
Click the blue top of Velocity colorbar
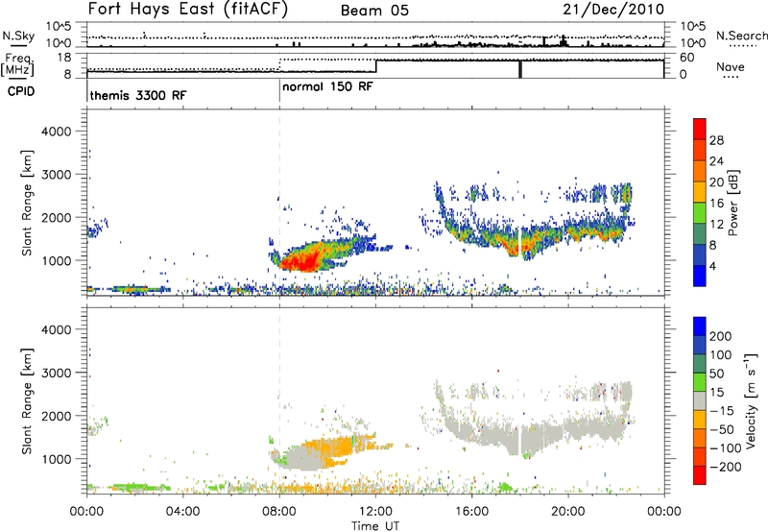click(x=700, y=326)
